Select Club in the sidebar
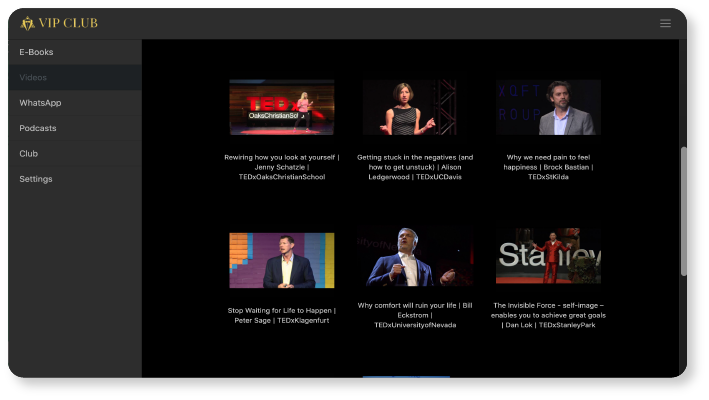Viewport: 709px width, 400px height. coord(75,153)
